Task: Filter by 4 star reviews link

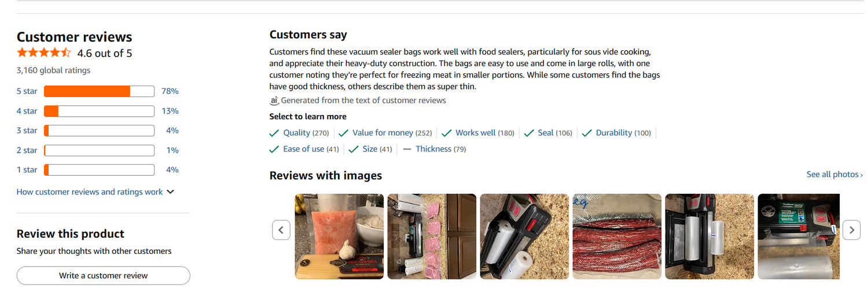Action: (x=27, y=111)
